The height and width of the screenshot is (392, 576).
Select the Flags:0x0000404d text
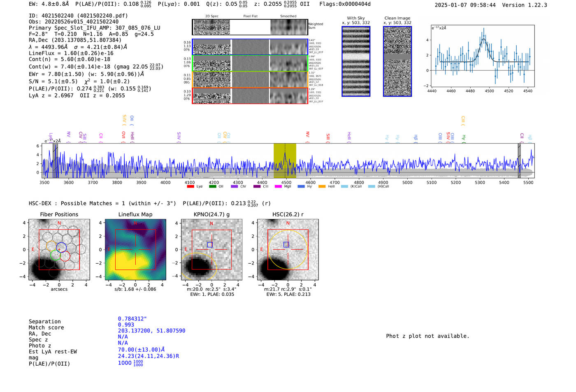(345, 4)
